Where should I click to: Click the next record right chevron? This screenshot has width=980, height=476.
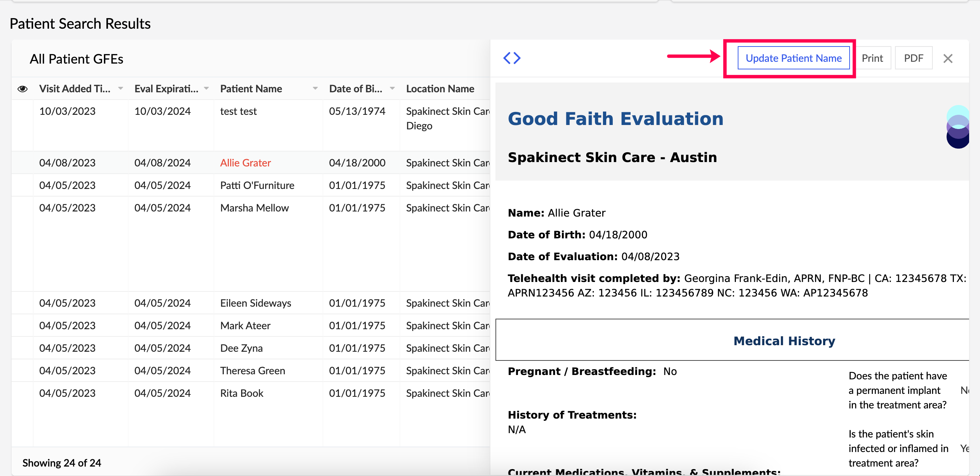coord(517,58)
